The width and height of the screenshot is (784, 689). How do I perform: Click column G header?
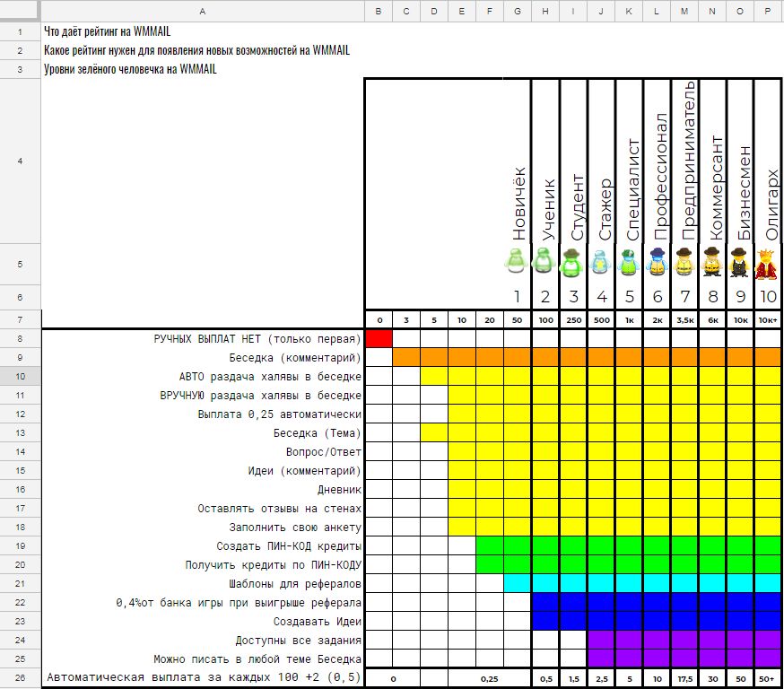pos(517,11)
